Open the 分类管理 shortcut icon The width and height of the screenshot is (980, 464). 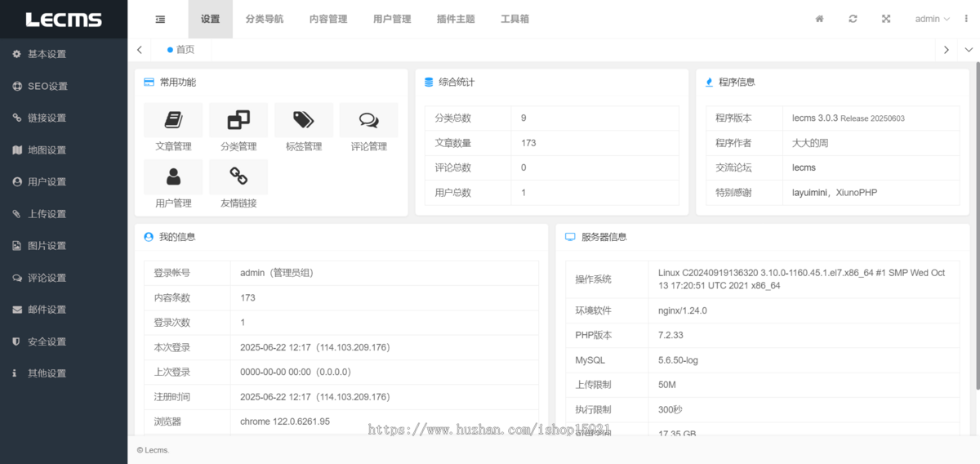[x=238, y=120]
